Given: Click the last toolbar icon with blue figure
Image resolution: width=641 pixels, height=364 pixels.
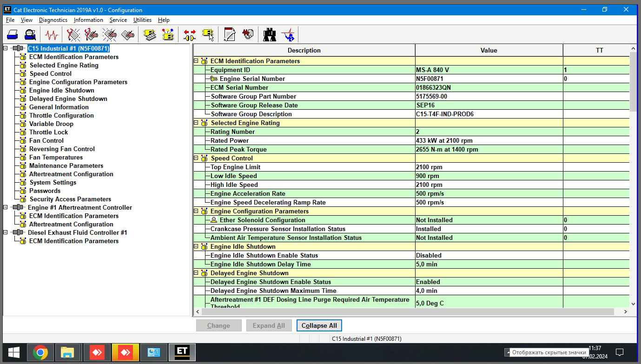Looking at the screenshot, I should pyautogui.click(x=288, y=34).
